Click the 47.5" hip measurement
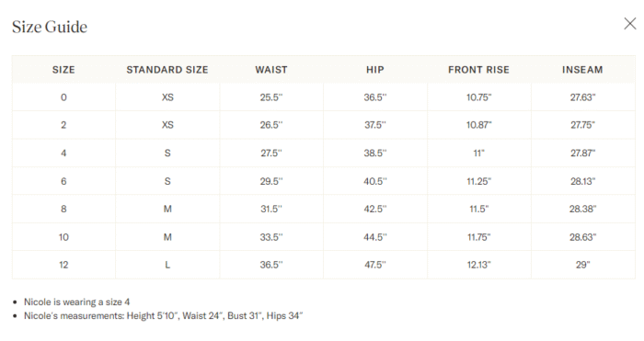644x341 pixels. 375,265
